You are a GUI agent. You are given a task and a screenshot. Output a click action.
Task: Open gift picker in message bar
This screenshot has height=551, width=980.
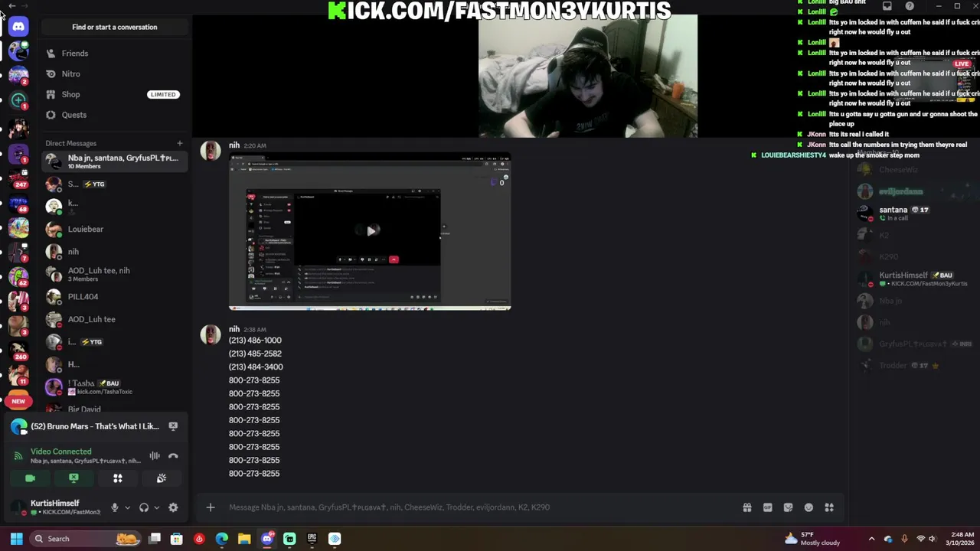(x=747, y=507)
